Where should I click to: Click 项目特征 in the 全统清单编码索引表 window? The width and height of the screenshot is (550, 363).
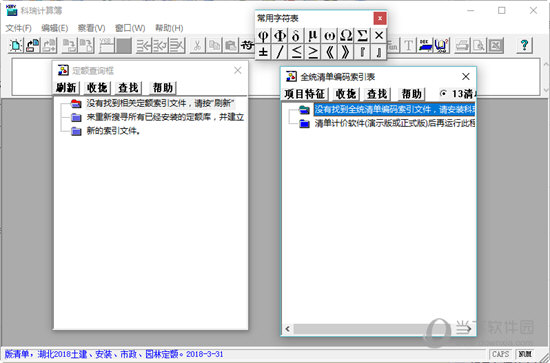pyautogui.click(x=304, y=94)
